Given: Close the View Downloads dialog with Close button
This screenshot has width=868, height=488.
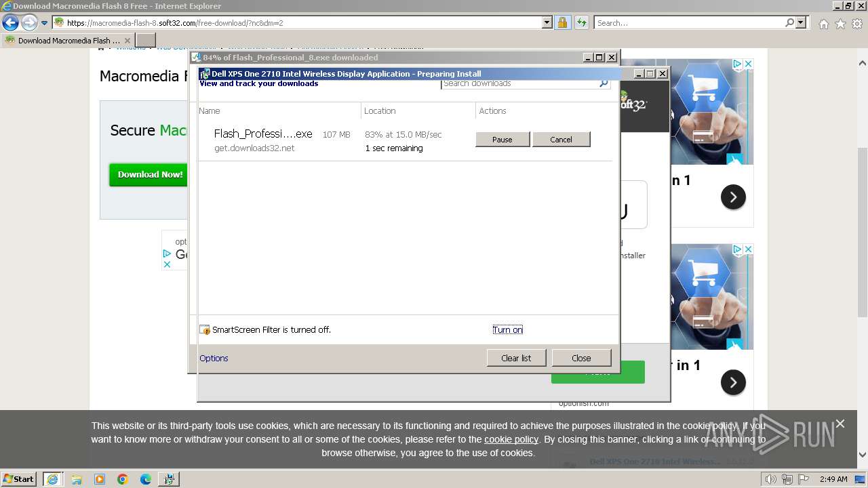Looking at the screenshot, I should pyautogui.click(x=581, y=358).
